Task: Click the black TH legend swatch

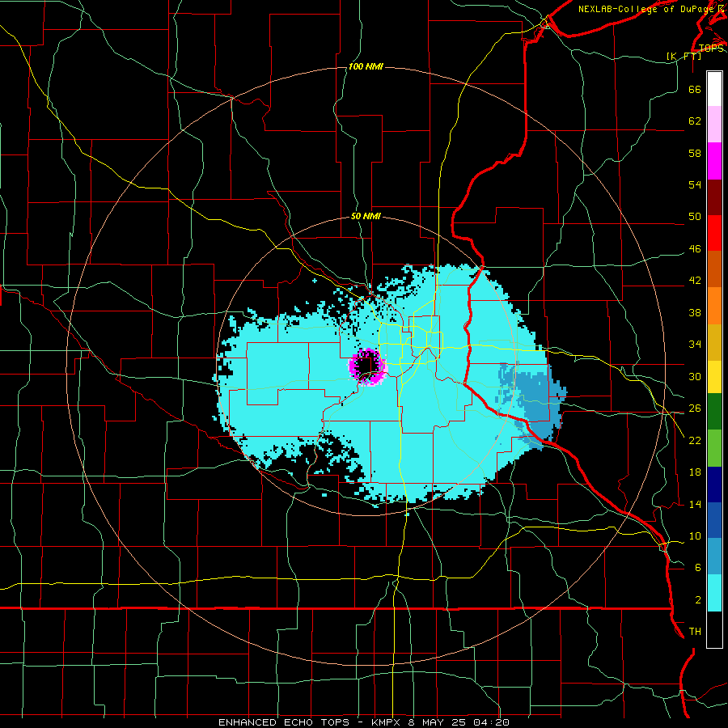Action: tap(714, 629)
